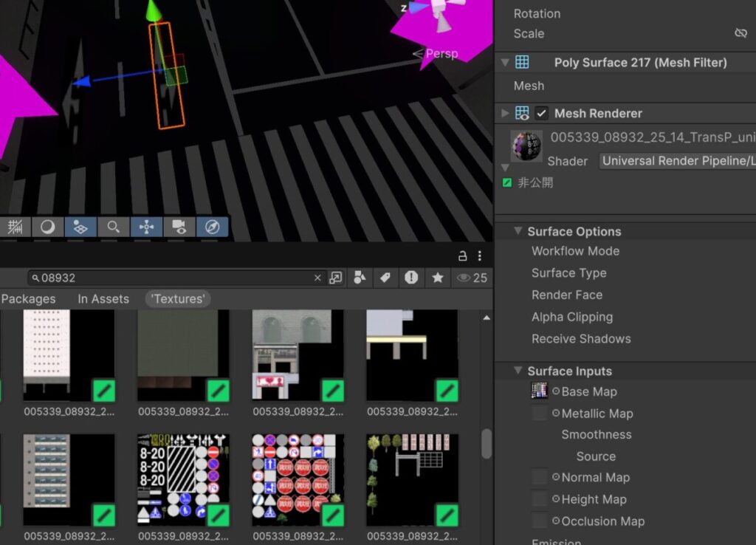Click the Base Map texture swatch
This screenshot has height=545, width=756.
click(540, 391)
